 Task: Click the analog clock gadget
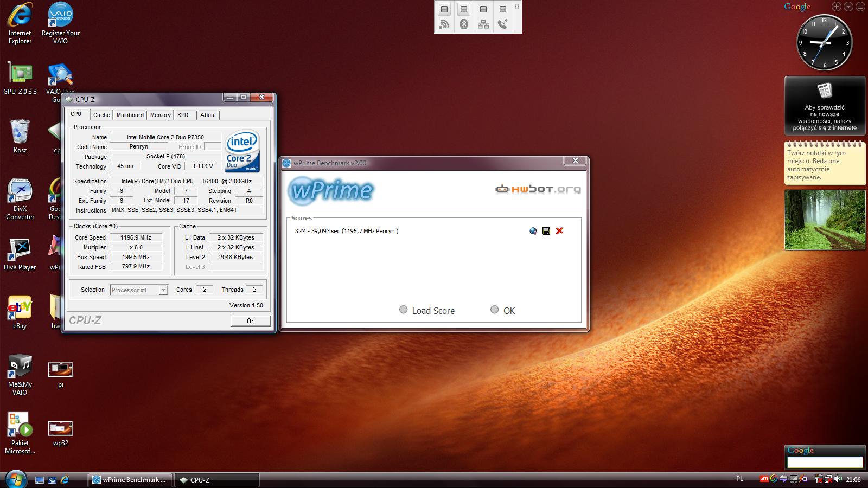tap(824, 42)
